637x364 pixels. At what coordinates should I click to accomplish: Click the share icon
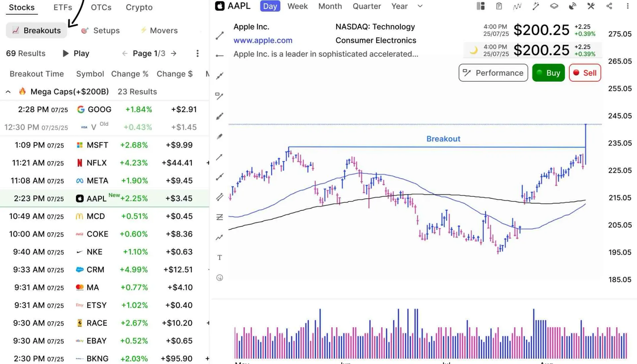pos(609,6)
